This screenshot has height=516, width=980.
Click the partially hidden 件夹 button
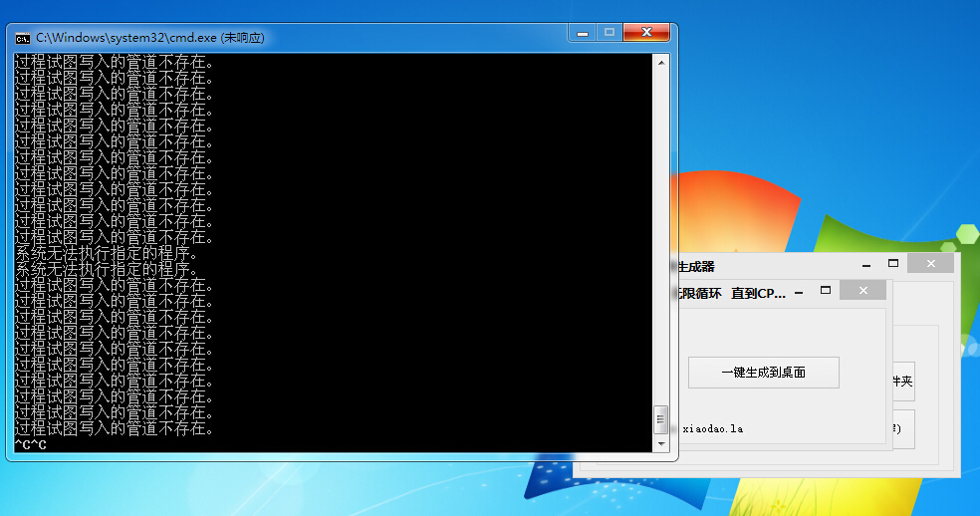(x=902, y=382)
